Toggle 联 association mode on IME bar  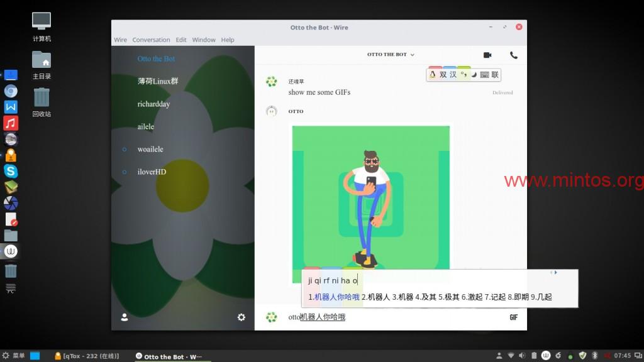click(x=495, y=75)
